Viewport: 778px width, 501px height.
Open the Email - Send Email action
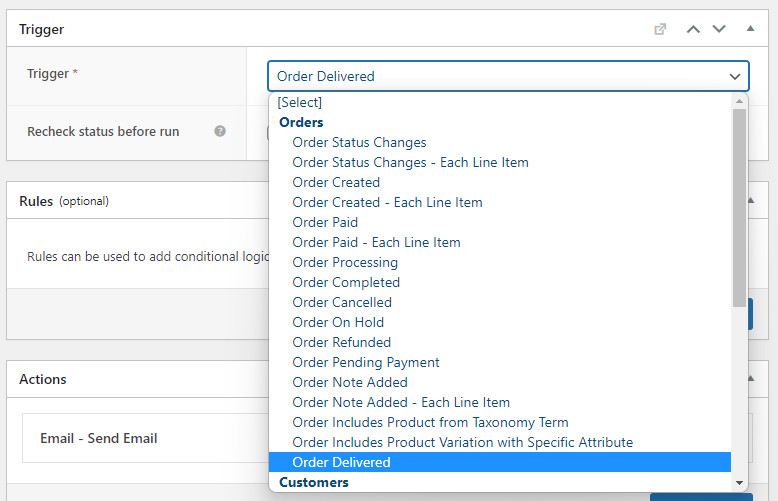click(x=99, y=438)
